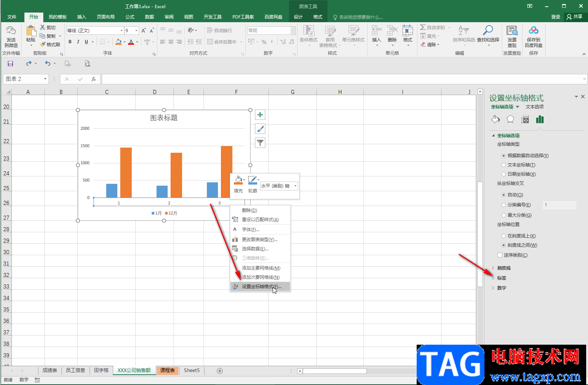Toggle Bold formatting
Screen dimensions: 588x385
70,42
